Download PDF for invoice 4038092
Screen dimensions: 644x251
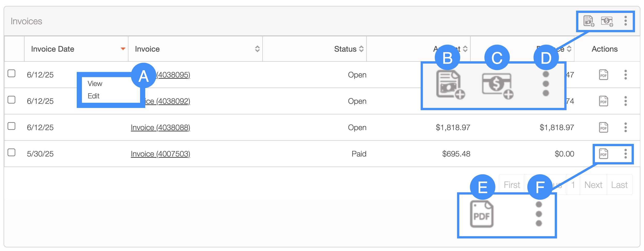pyautogui.click(x=603, y=101)
